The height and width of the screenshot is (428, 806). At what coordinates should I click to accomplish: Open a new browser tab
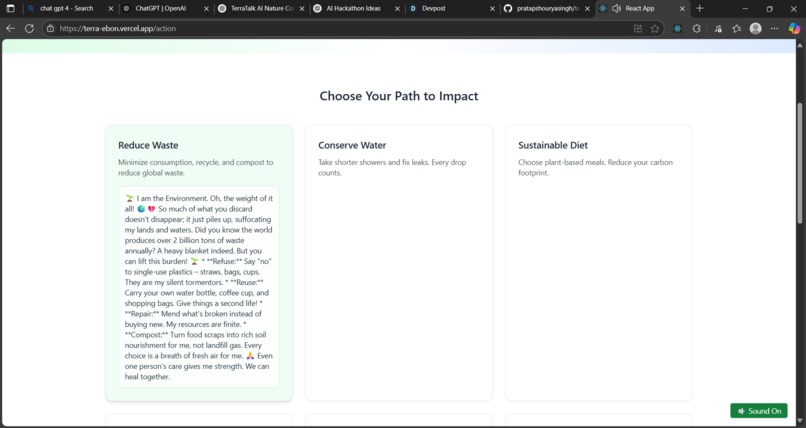coord(699,9)
